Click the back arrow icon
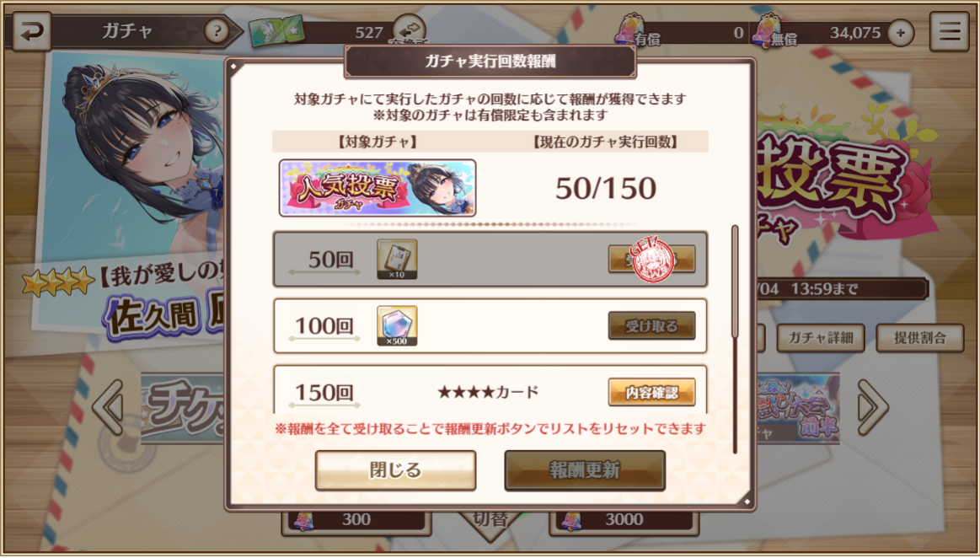 [31, 31]
